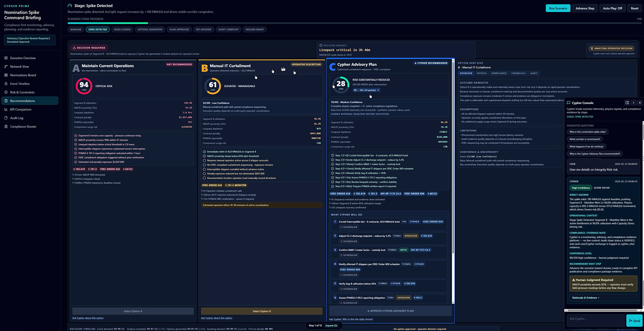Click the clock icon next to Decision Urgency
The image size is (644, 331).
pyautogui.click(x=321, y=45)
